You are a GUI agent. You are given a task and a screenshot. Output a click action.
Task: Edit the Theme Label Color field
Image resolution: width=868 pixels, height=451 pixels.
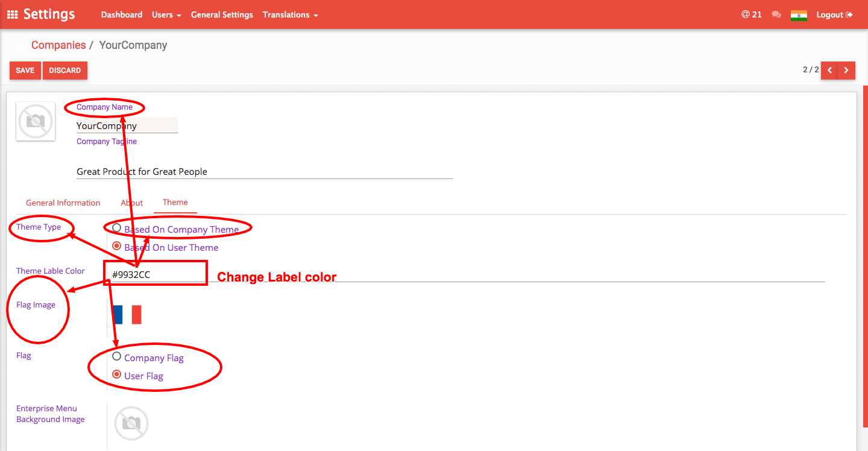pos(468,274)
